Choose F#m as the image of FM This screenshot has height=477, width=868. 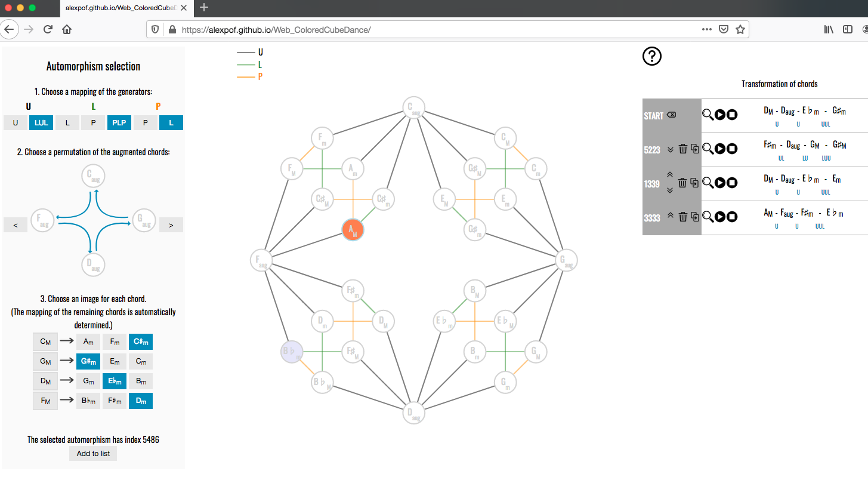[x=115, y=401]
